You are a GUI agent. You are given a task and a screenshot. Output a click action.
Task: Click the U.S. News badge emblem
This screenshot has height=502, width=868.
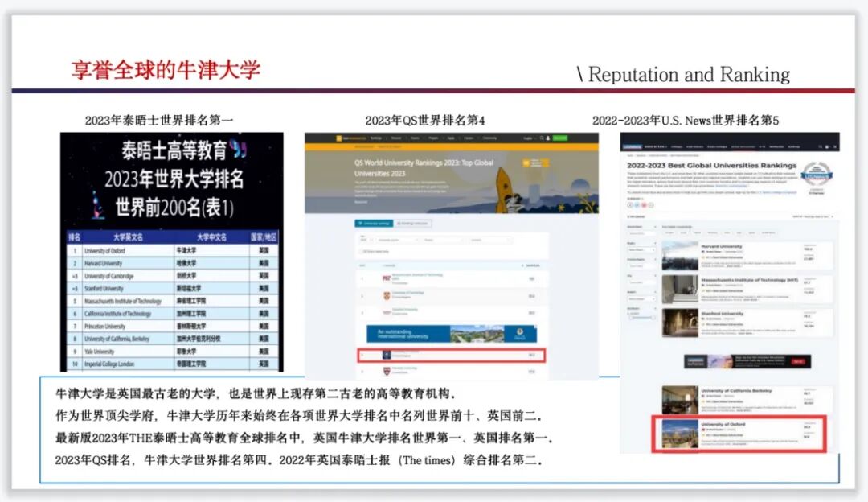coord(817,175)
